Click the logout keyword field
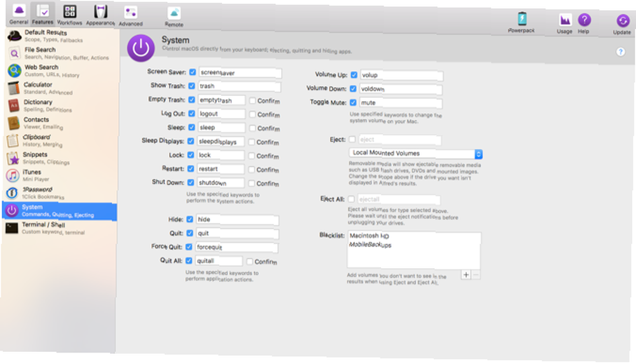636x364 pixels. [x=221, y=114]
